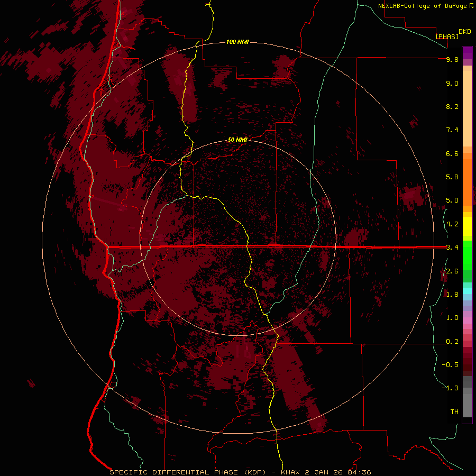476x476 pixels.
Task: Click the 2 JAN 26 date text
Action: point(324,472)
